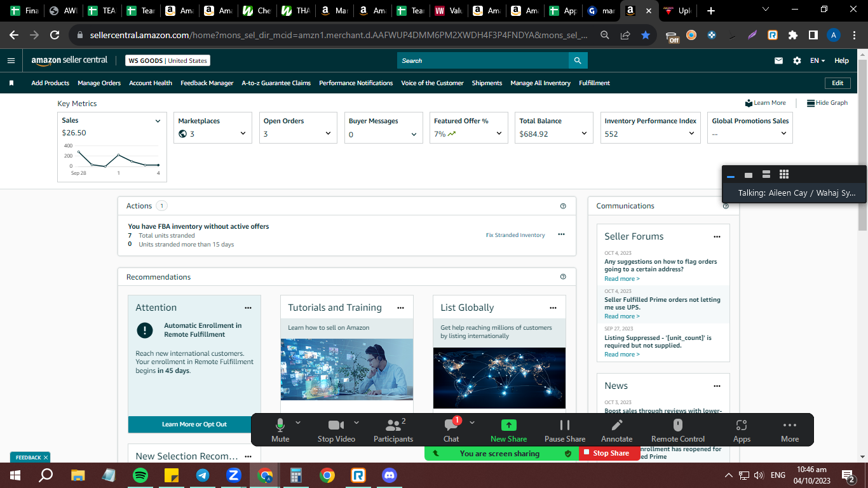Open video options arrow beside Stop Video
Viewport: 868px width, 488px height.
(356, 423)
